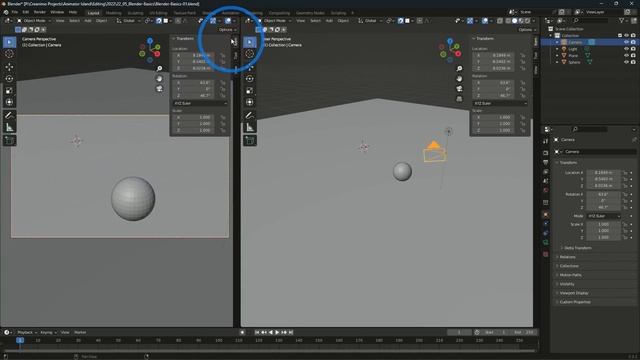The image size is (640, 360).
Task: Click Location X field in Properties panel
Action: click(x=604, y=173)
